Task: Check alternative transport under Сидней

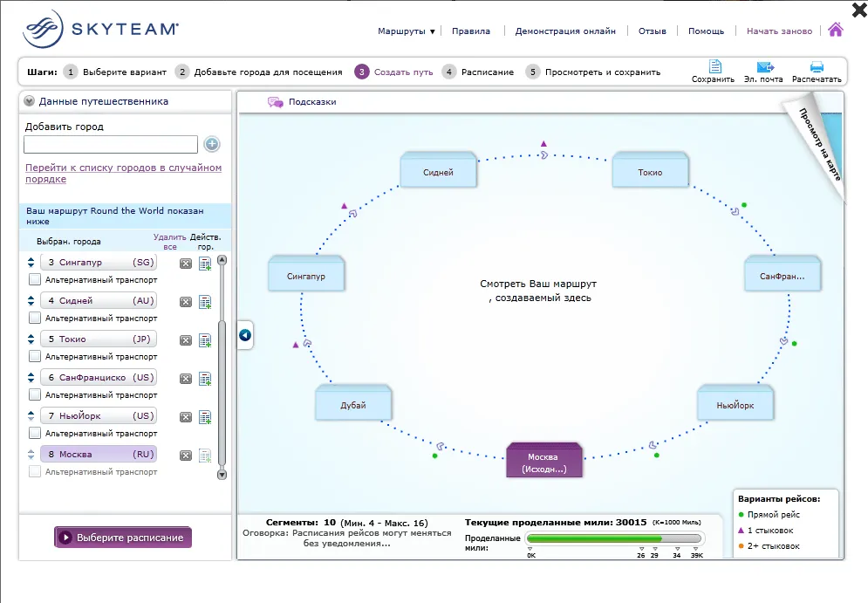Action: click(34, 318)
